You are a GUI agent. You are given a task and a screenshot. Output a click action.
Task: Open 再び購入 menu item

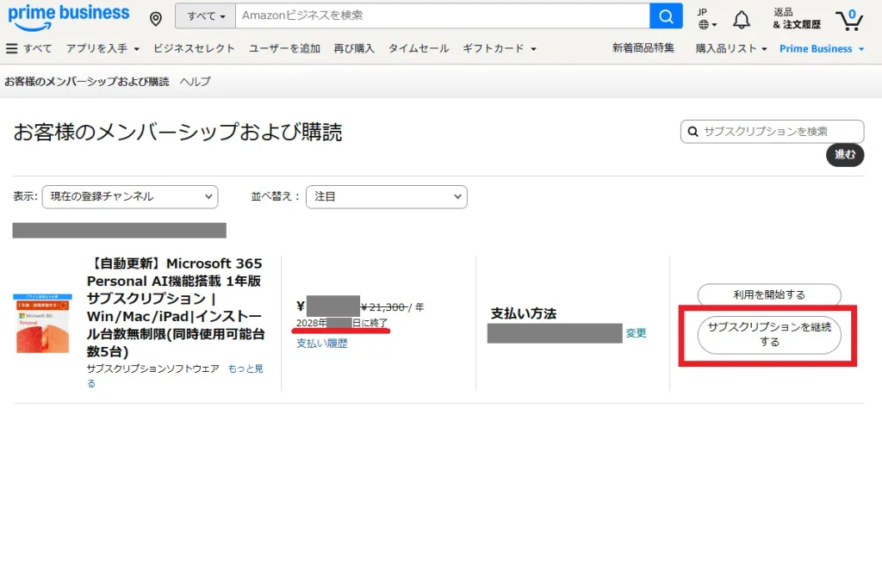(354, 48)
